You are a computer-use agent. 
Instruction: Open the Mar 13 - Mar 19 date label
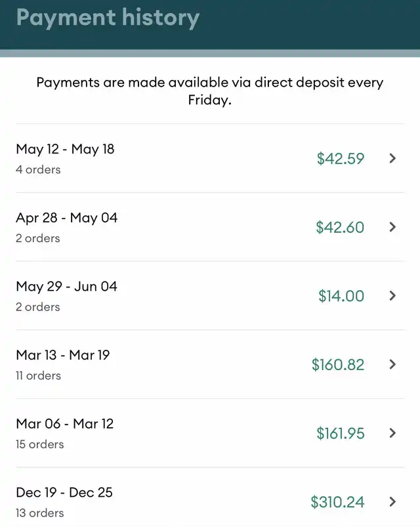63,355
